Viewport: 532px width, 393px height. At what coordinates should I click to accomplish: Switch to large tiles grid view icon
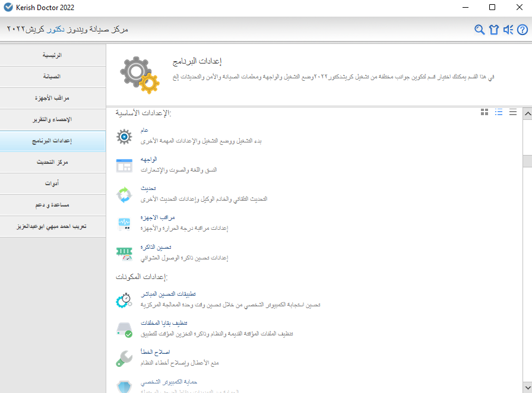[484, 112]
